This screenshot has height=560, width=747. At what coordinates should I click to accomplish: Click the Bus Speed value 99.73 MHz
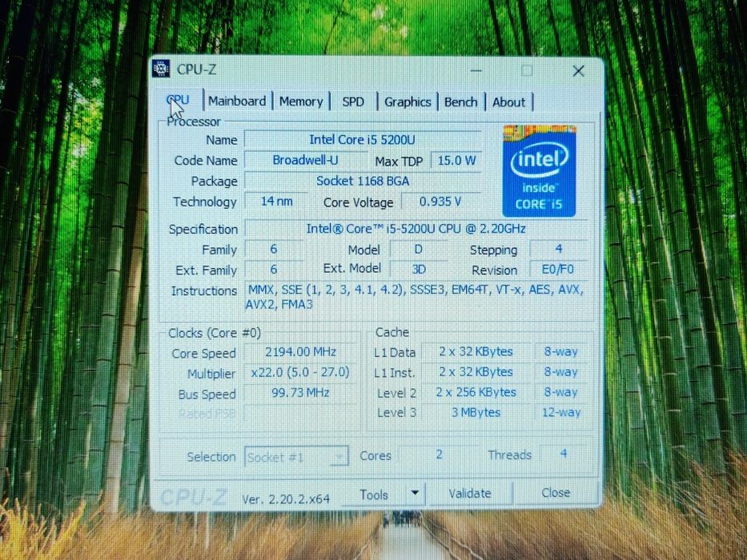click(300, 393)
